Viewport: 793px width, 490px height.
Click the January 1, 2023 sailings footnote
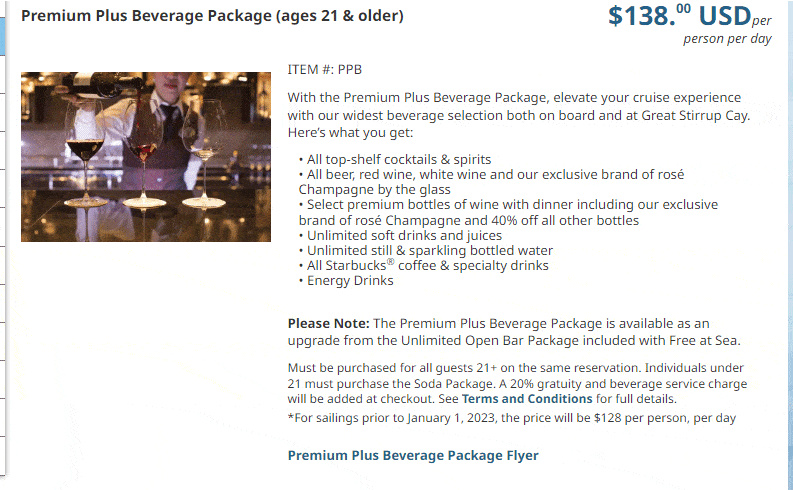pyautogui.click(x=512, y=418)
